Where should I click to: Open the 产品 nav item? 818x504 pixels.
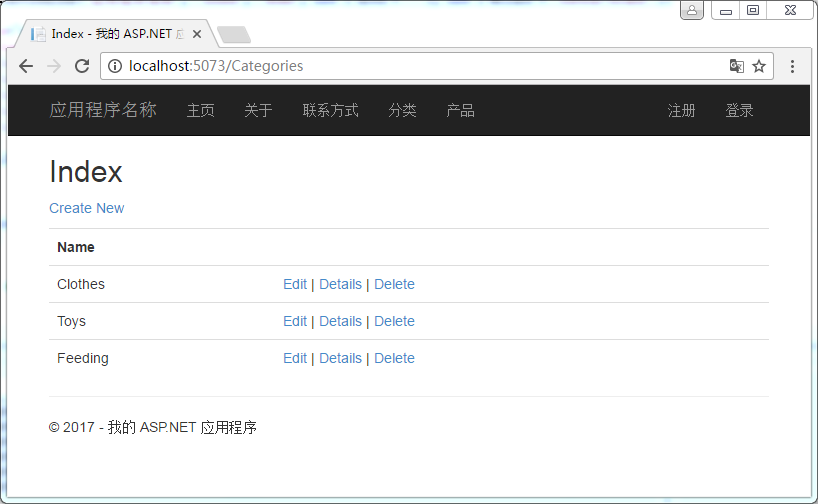click(460, 111)
